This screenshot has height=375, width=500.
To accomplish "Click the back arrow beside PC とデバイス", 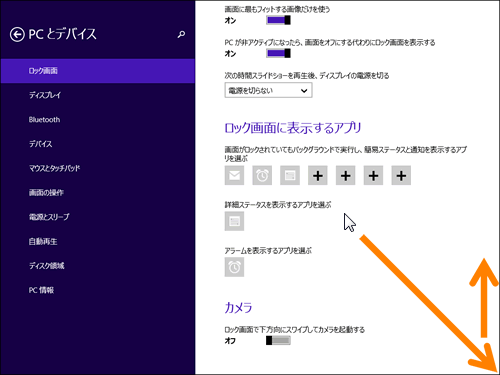I will 17,34.
